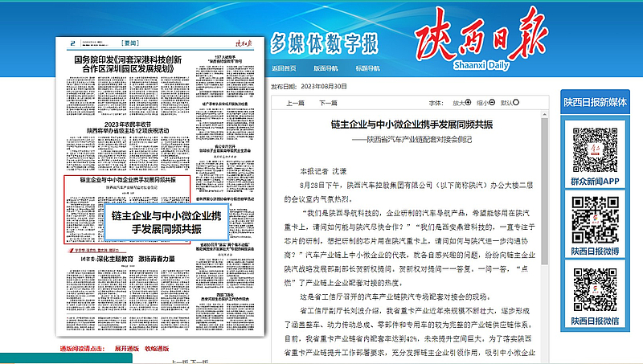643x364 pixels.
Task: Expand the full page via 展开通版
Action: click(x=127, y=349)
